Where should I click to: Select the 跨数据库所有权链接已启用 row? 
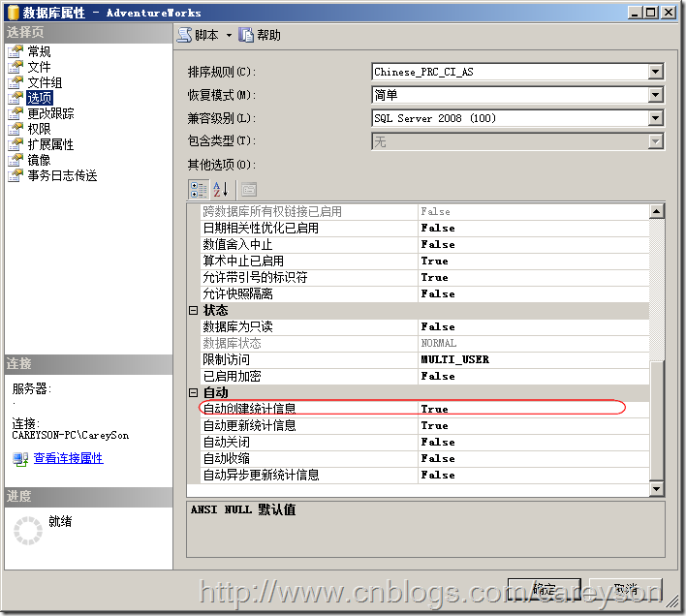pyautogui.click(x=424, y=211)
